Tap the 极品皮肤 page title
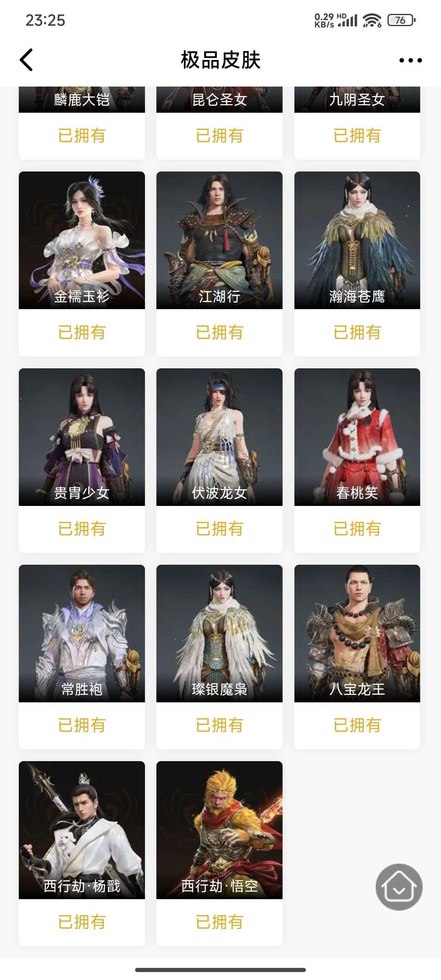Image resolution: width=441 pixels, height=980 pixels. tap(220, 60)
